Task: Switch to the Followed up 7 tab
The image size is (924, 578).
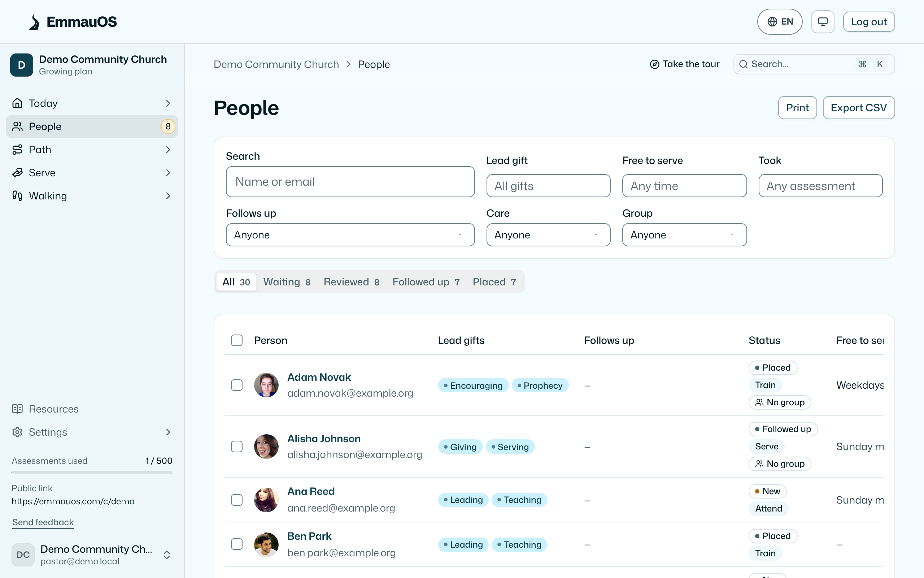Action: (x=426, y=282)
